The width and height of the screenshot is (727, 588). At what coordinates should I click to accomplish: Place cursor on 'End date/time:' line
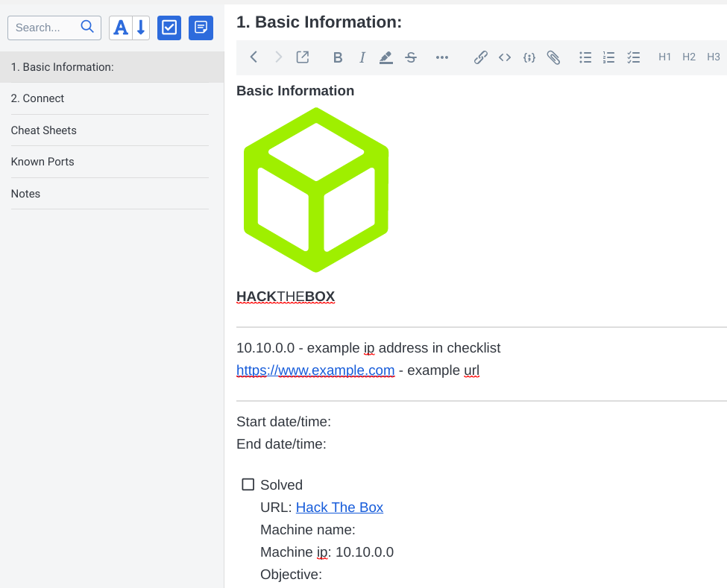coord(281,444)
